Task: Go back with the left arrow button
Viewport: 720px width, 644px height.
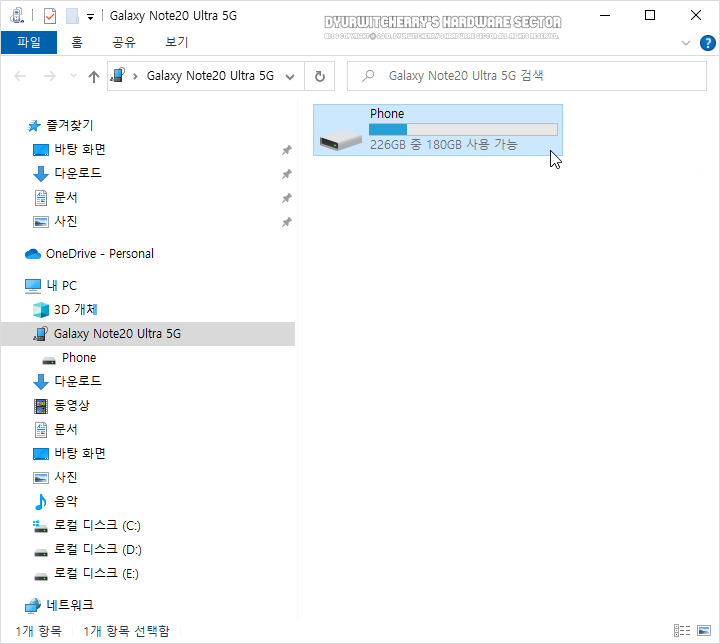Action: click(x=20, y=76)
